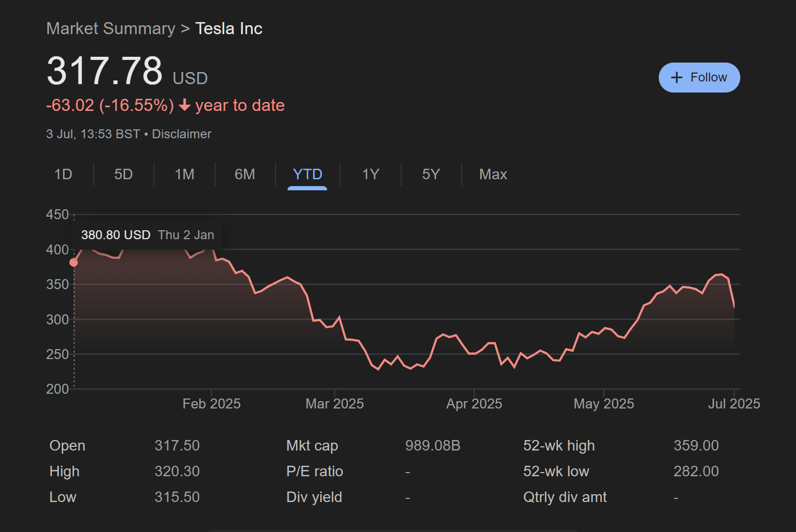Show the 5Y chart range
This screenshot has height=532, width=796.
tap(431, 174)
